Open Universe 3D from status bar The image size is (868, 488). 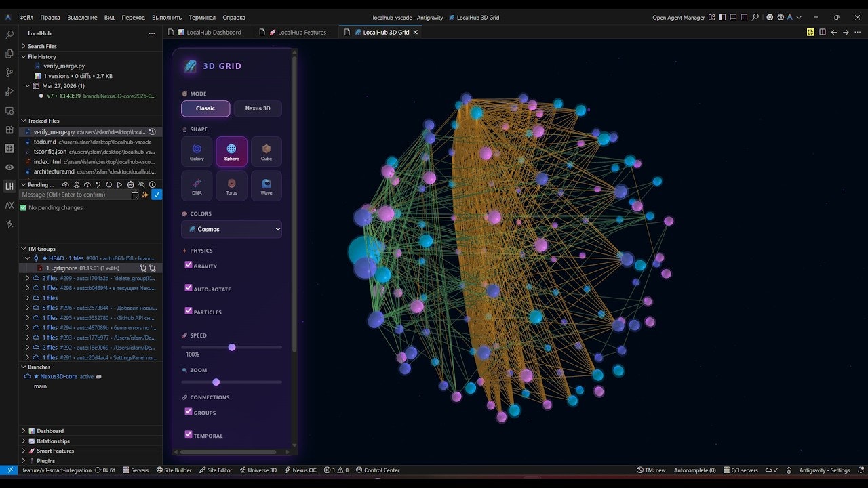coord(258,470)
